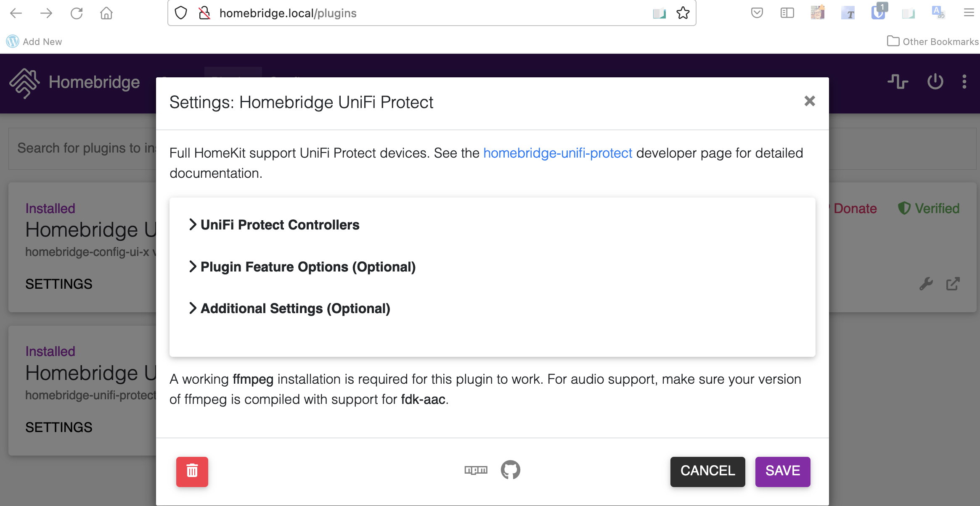Expand Plugin Feature Options section
The image size is (980, 506).
tap(307, 267)
